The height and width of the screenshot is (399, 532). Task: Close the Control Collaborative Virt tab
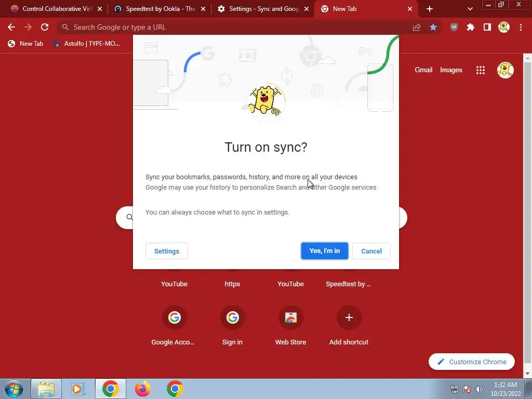point(100,9)
